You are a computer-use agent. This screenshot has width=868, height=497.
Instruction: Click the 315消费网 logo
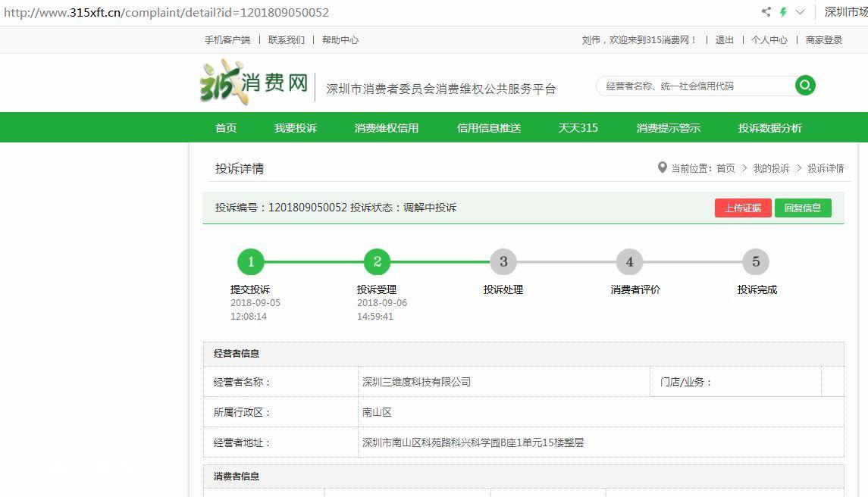click(x=254, y=83)
